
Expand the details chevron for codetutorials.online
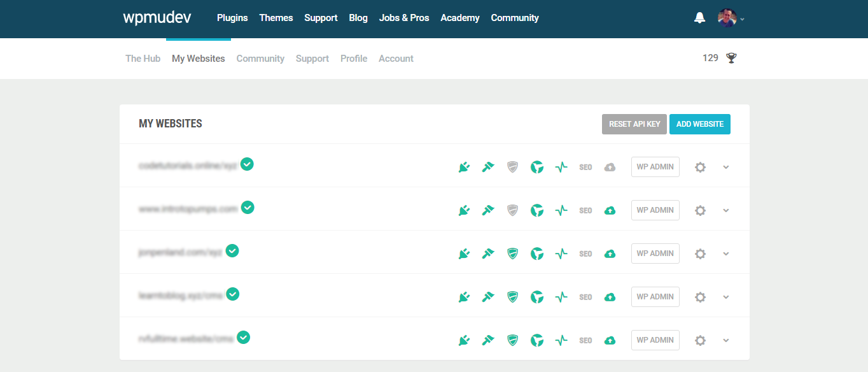click(725, 167)
